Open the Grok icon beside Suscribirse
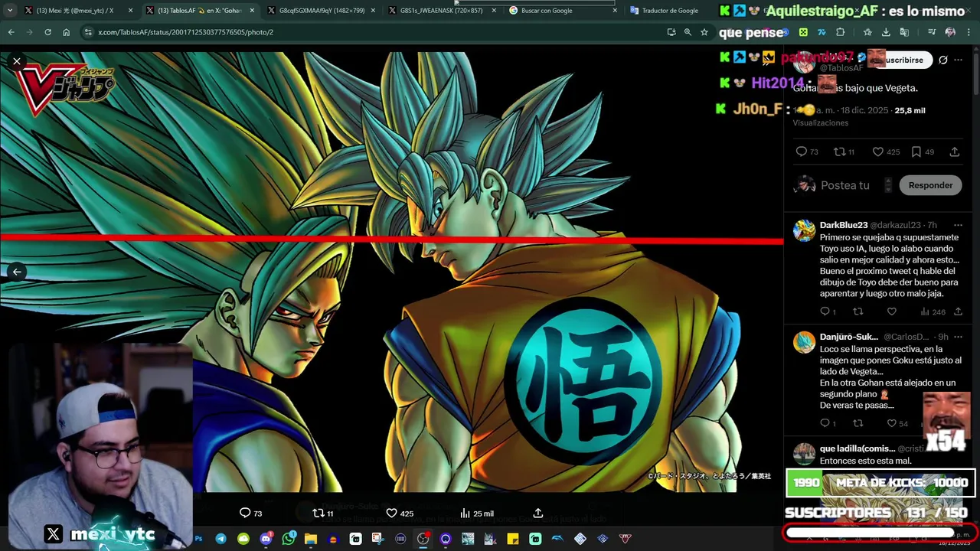 (x=943, y=60)
